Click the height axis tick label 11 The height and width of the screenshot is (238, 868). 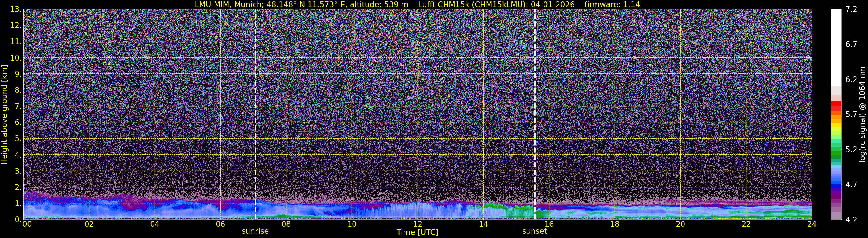tap(16, 42)
